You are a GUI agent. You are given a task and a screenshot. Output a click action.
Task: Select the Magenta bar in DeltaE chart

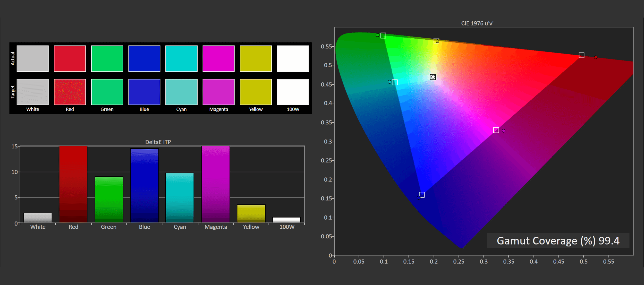click(x=216, y=184)
